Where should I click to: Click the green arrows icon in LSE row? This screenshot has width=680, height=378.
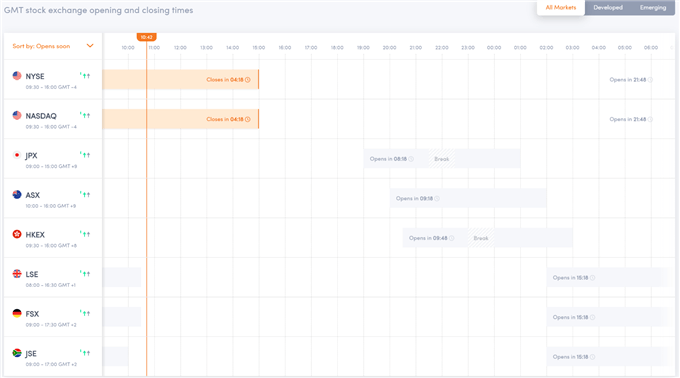click(x=85, y=273)
